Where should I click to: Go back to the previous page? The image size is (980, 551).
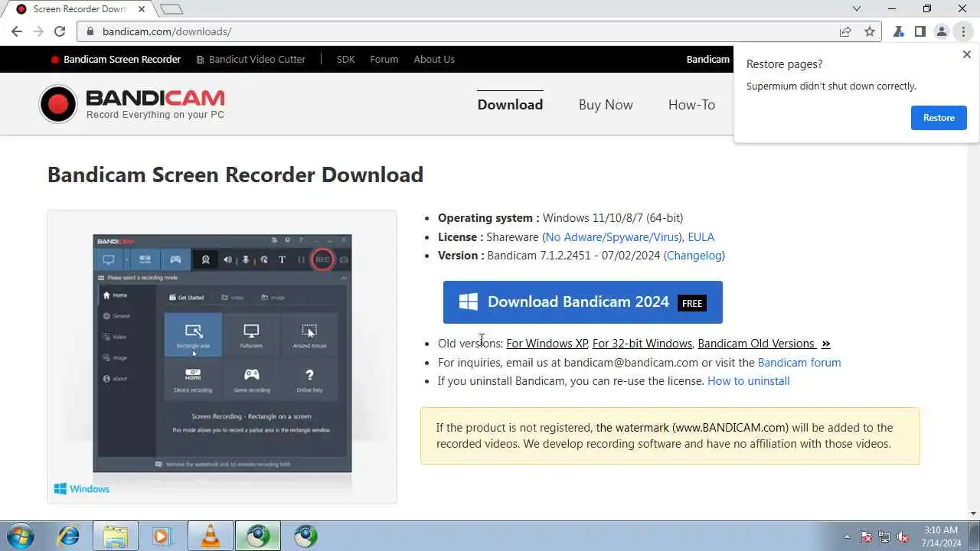pyautogui.click(x=17, y=31)
